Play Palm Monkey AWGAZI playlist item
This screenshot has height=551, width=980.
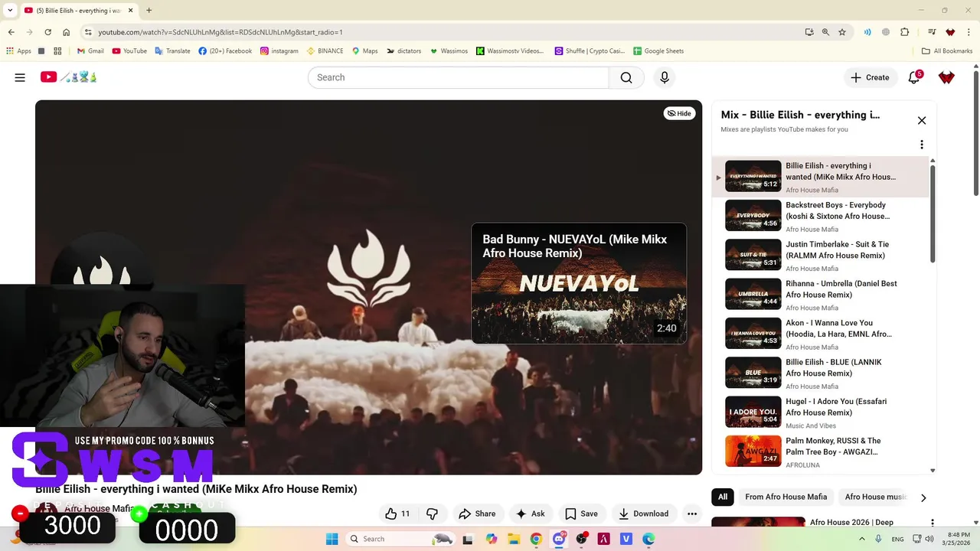point(819,452)
